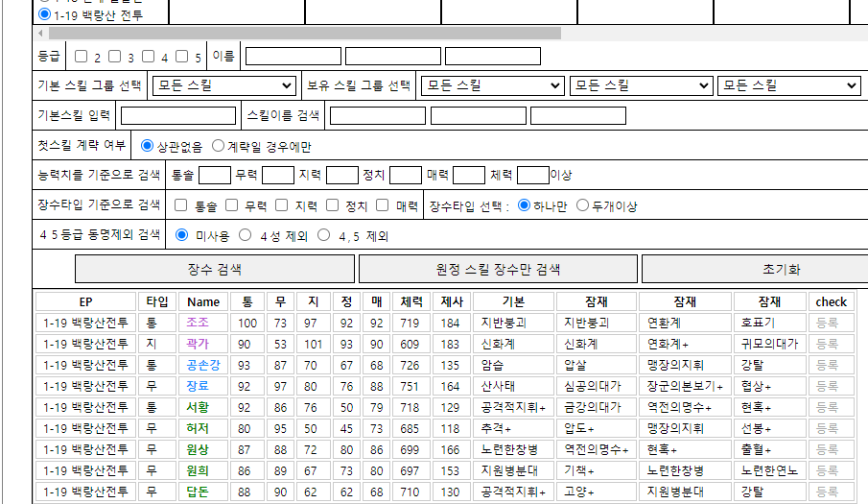This screenshot has width=868, height=504.
Task: Click the 체력 column header
Action: (x=411, y=301)
